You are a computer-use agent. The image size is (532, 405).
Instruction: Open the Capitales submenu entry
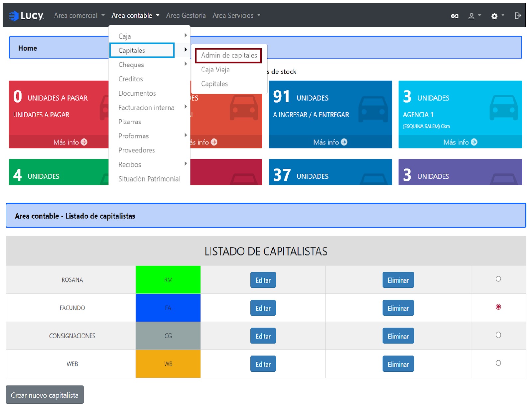[142, 50]
